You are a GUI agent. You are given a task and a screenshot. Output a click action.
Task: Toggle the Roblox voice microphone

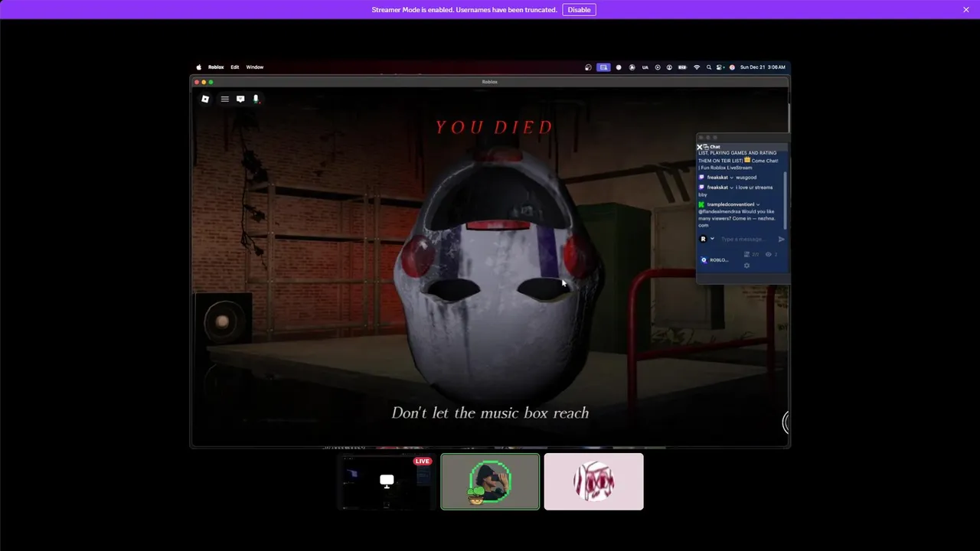pos(256,99)
